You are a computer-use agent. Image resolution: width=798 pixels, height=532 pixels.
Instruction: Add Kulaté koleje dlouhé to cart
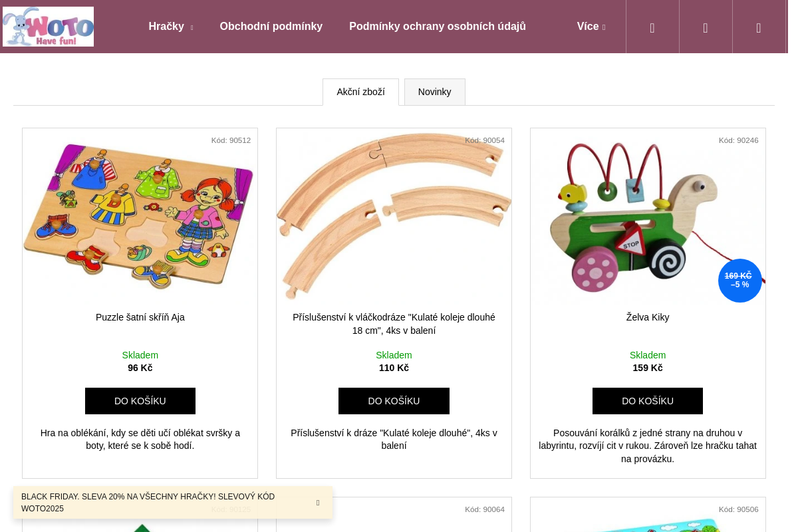pyautogui.click(x=394, y=401)
